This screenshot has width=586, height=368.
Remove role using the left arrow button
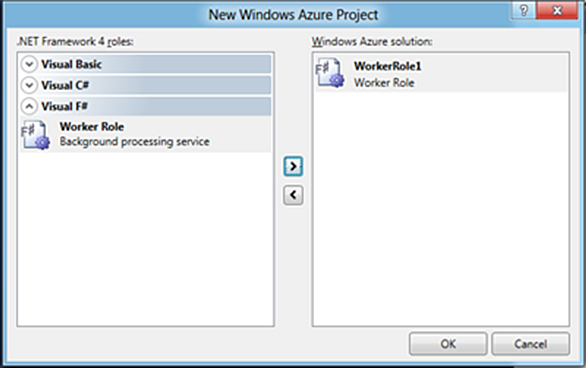tap(293, 195)
